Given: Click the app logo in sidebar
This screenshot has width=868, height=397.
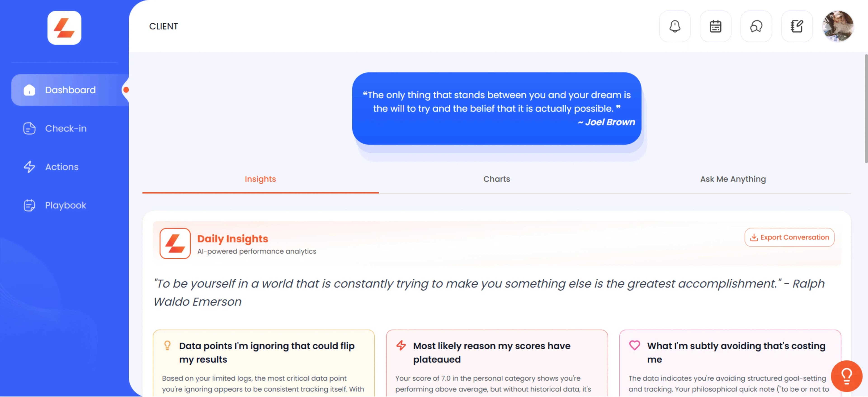Looking at the screenshot, I should tap(64, 28).
